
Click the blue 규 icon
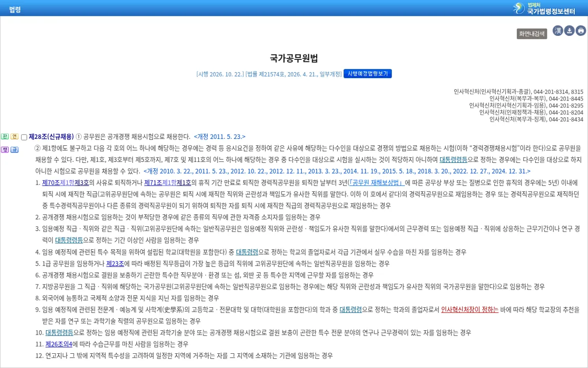[15, 149]
